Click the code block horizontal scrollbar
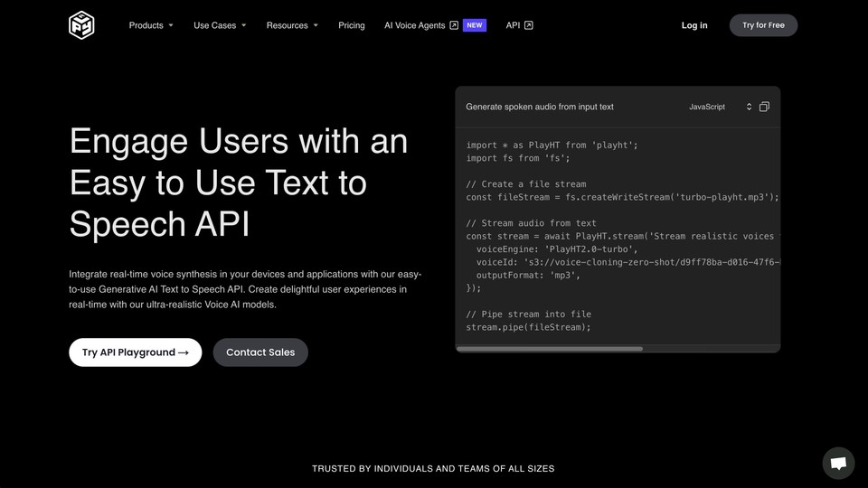The height and width of the screenshot is (488, 868). pyautogui.click(x=550, y=349)
